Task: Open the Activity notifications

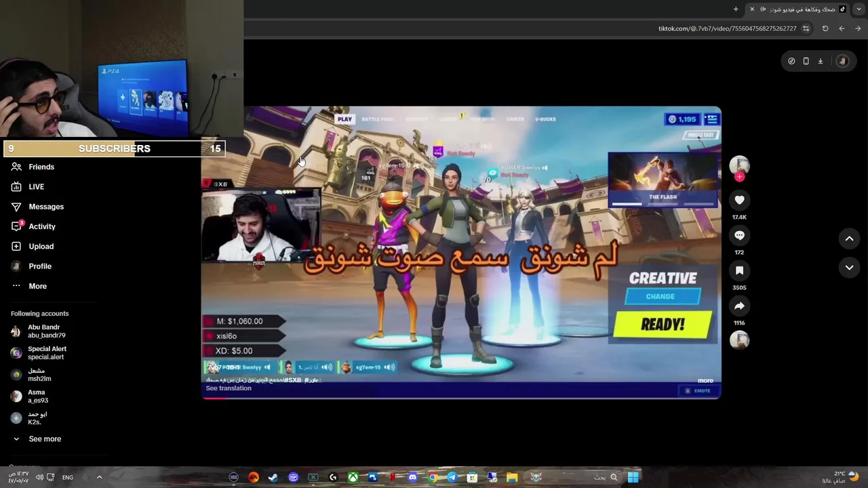Action: pyautogui.click(x=33, y=226)
